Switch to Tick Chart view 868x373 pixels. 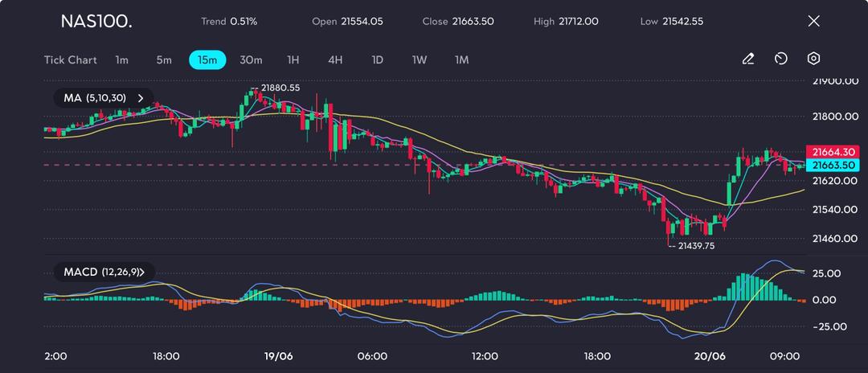click(x=70, y=60)
